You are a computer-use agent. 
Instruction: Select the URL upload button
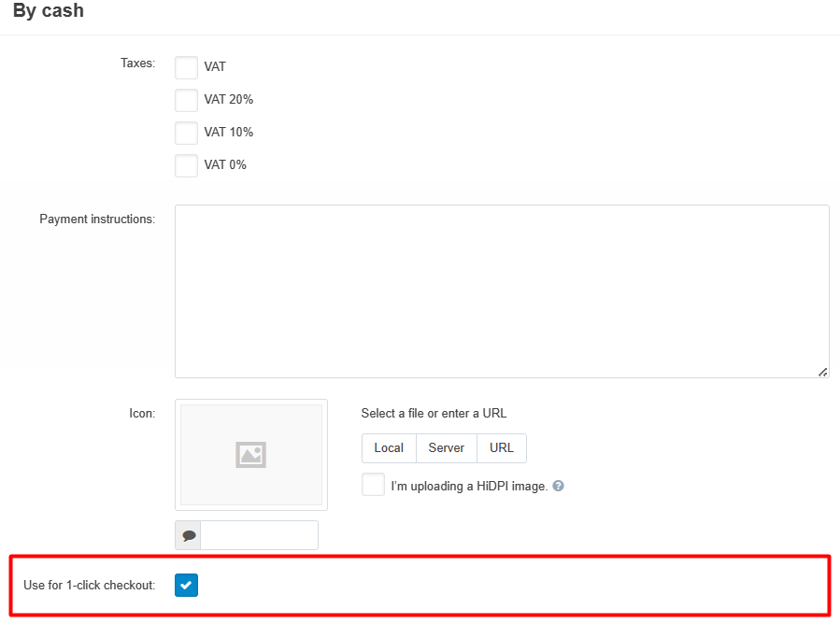(502, 447)
